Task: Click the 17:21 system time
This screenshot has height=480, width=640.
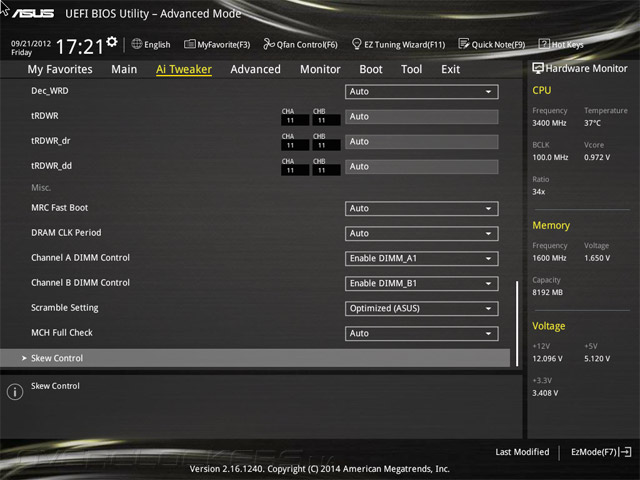Action: click(80, 46)
